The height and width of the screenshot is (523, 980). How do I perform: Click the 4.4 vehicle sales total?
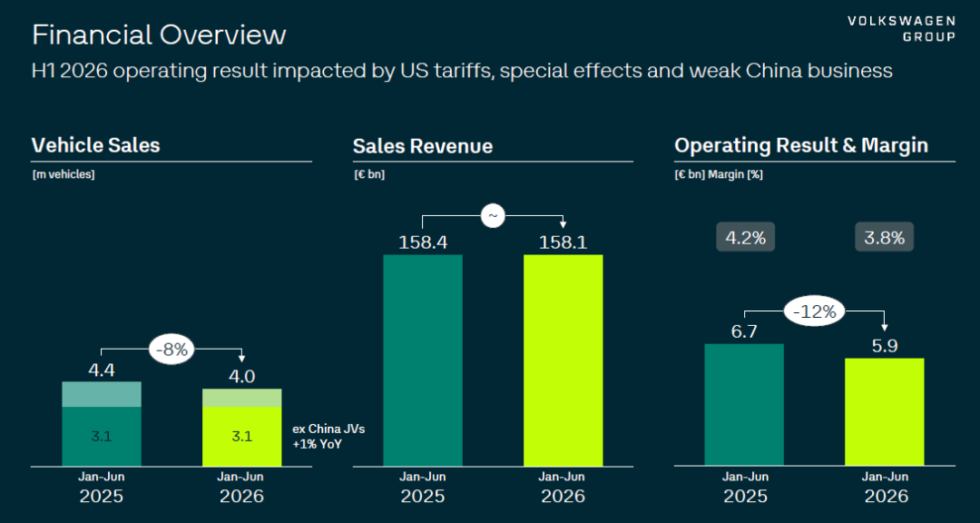(x=102, y=370)
